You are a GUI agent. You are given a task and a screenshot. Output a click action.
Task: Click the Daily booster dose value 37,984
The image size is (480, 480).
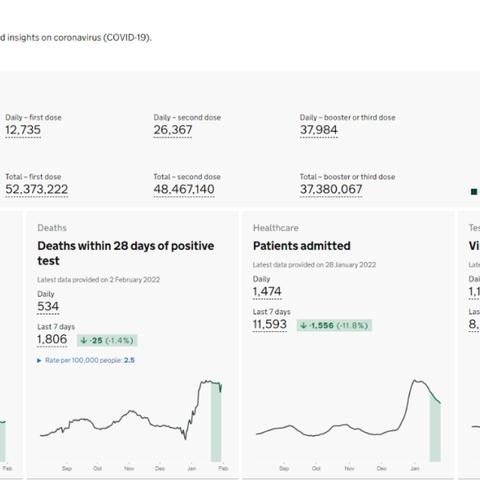[x=319, y=130]
